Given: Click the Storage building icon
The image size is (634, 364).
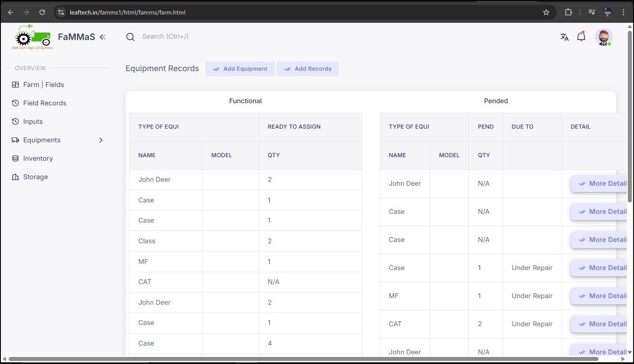Looking at the screenshot, I should point(15,177).
